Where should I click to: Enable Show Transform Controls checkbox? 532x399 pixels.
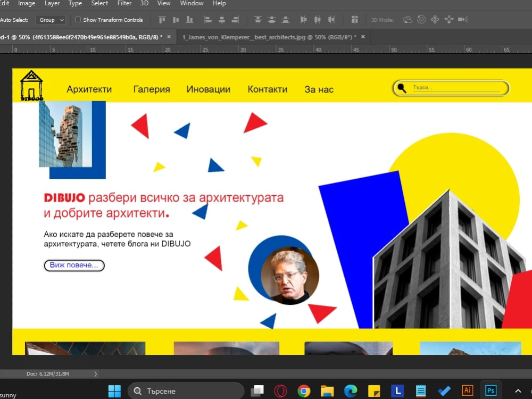78,20
